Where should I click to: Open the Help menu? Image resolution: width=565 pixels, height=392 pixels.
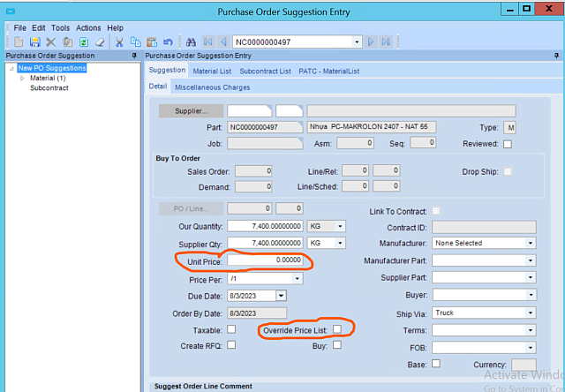coord(115,28)
